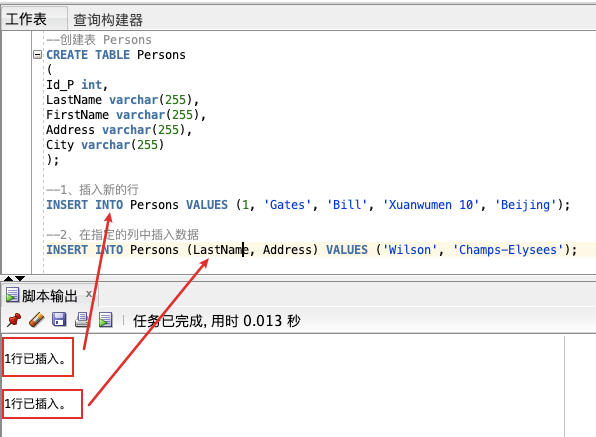Save script output with the floppy disk icon
596x437 pixels.
[x=59, y=320]
